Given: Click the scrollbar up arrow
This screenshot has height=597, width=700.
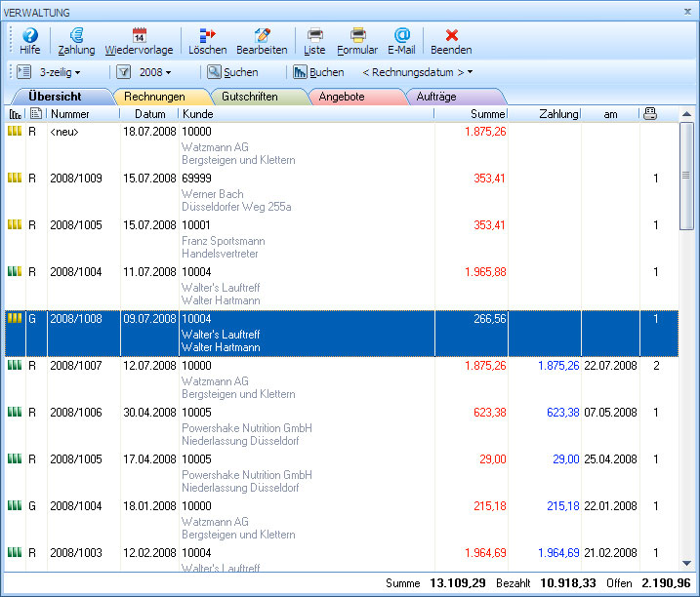Looking at the screenshot, I should coord(687,114).
